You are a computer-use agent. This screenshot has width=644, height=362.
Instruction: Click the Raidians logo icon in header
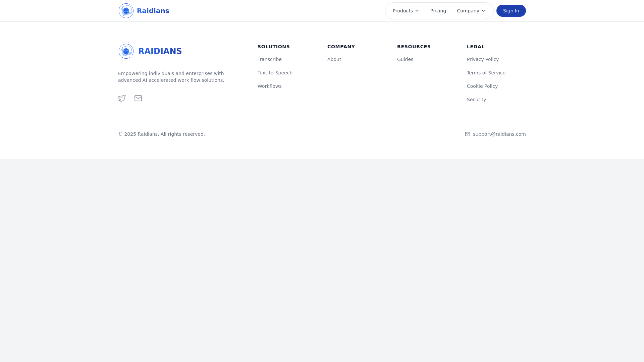126,11
